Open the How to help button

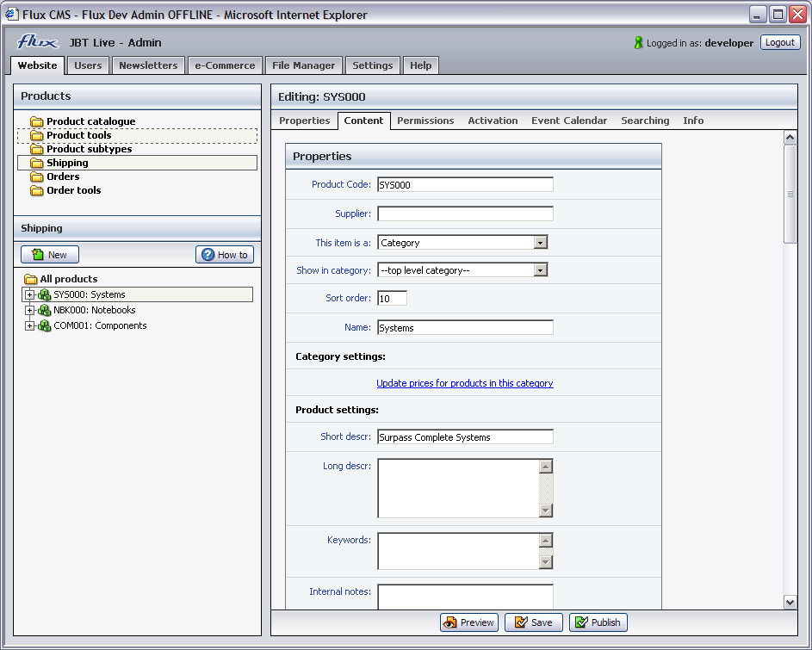(225, 254)
